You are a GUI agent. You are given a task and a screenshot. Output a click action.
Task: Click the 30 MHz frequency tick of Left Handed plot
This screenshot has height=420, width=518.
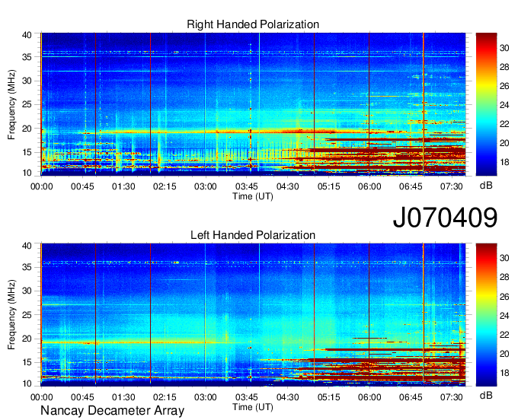click(27, 291)
